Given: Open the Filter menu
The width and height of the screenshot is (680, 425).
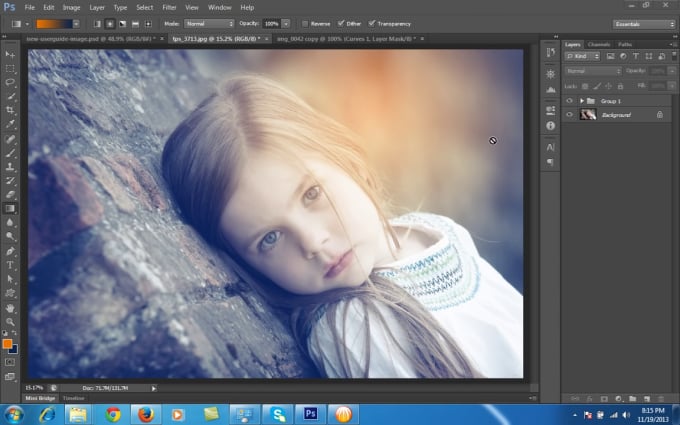Looking at the screenshot, I should coord(169,7).
